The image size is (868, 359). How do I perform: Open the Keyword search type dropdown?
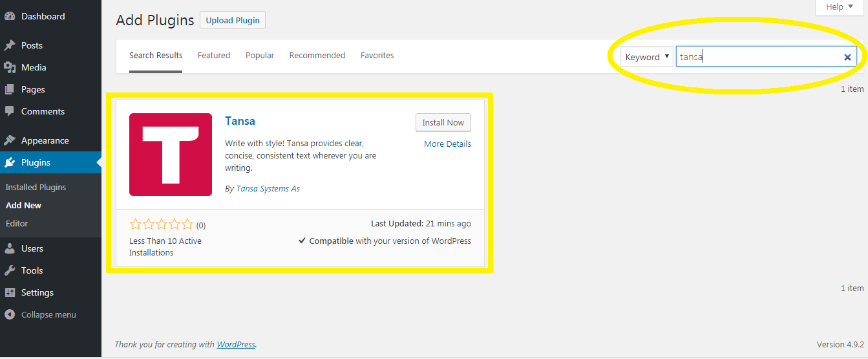click(x=647, y=57)
